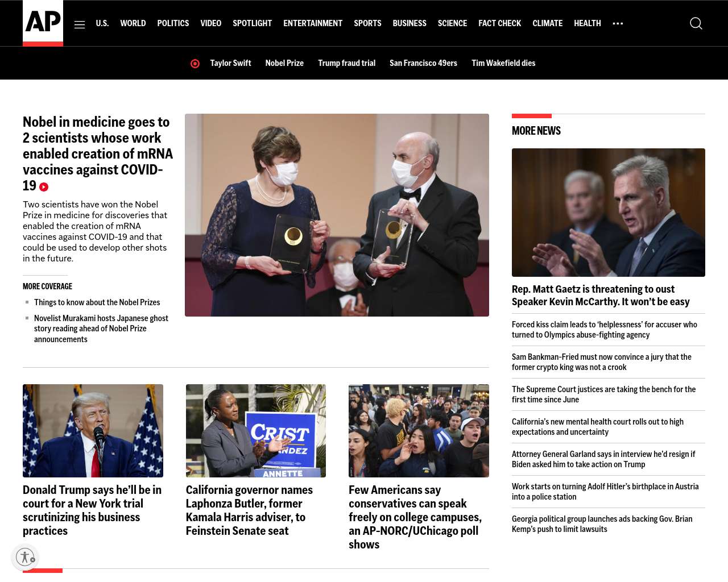Select the Nobel Prize trending topic

point(284,63)
